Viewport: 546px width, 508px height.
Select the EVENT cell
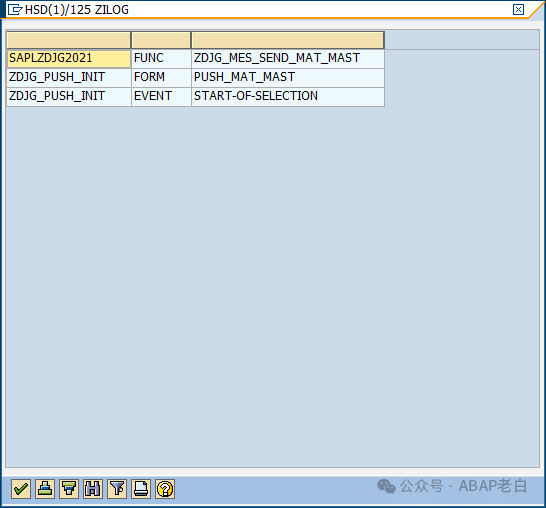point(161,96)
